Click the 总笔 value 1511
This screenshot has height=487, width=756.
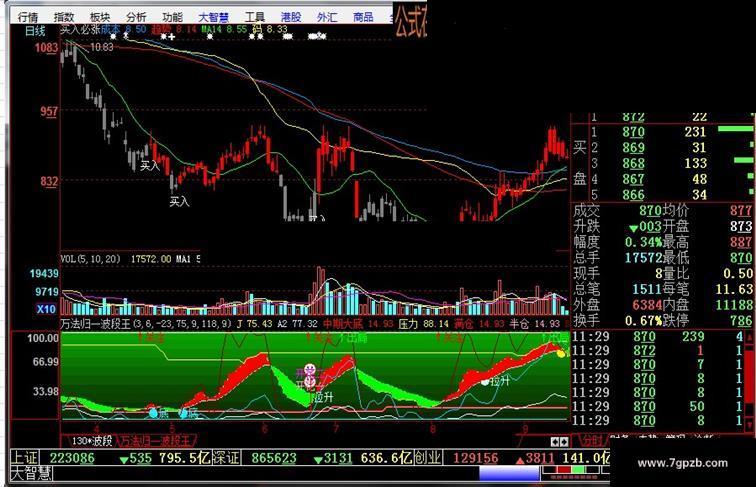point(648,289)
